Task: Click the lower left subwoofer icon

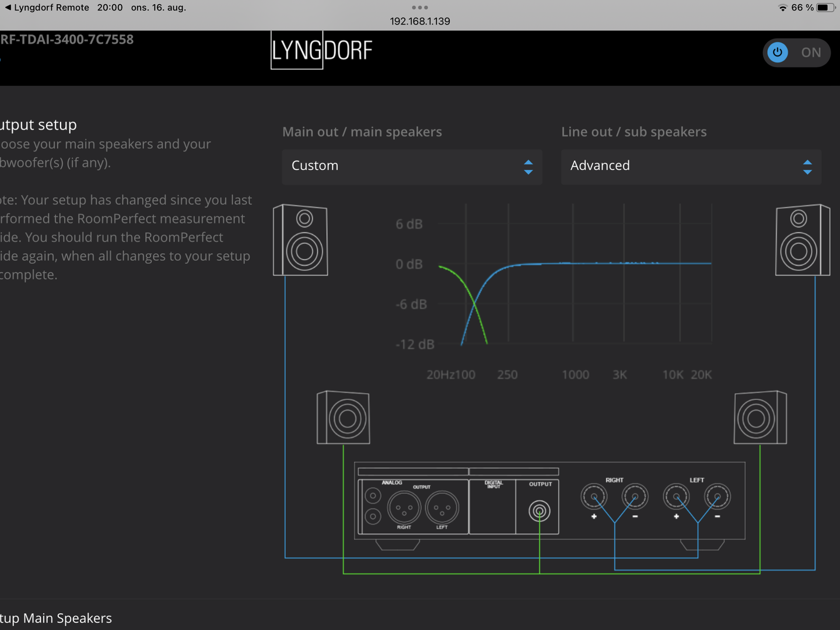Action: point(343,417)
